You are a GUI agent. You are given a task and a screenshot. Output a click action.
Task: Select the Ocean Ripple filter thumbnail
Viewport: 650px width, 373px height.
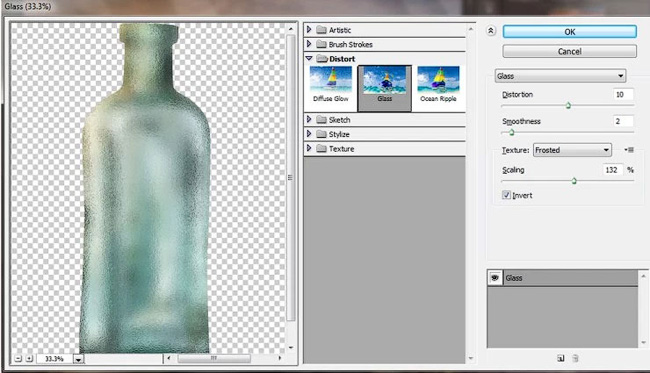pos(438,85)
